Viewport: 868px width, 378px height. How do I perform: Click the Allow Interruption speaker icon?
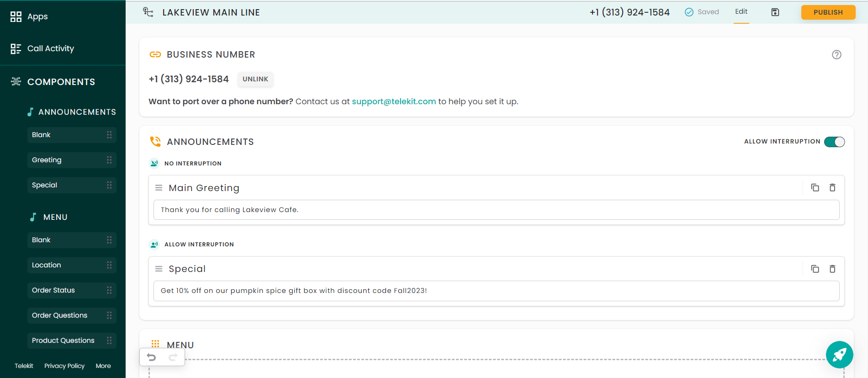point(154,245)
